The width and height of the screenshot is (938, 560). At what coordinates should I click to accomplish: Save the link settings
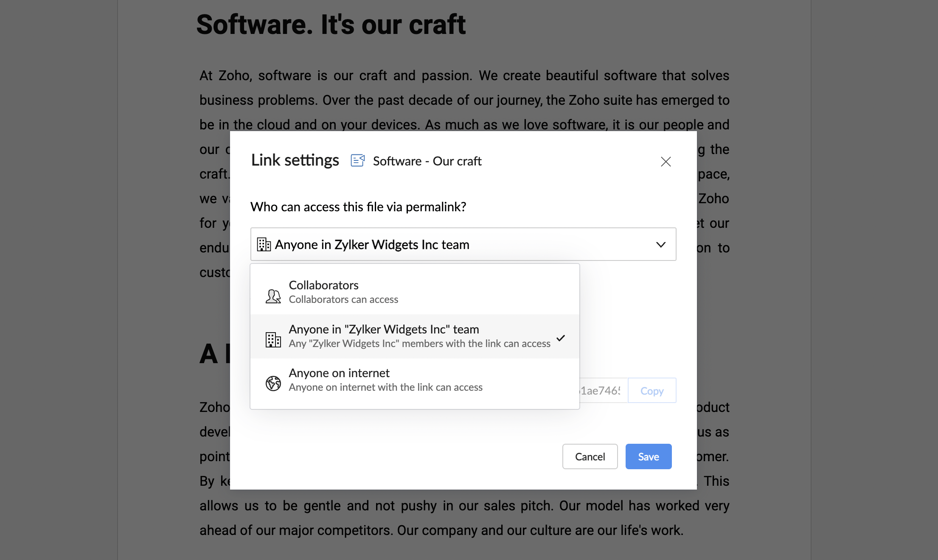[648, 456]
